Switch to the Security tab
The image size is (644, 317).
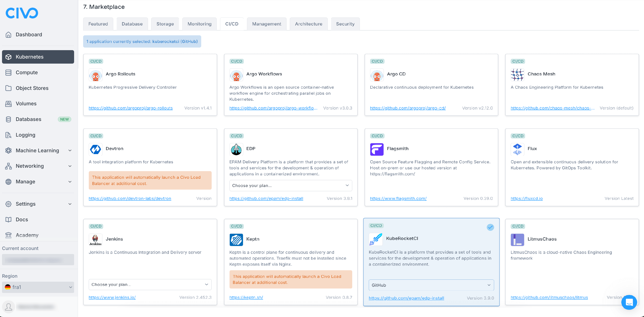coord(345,24)
